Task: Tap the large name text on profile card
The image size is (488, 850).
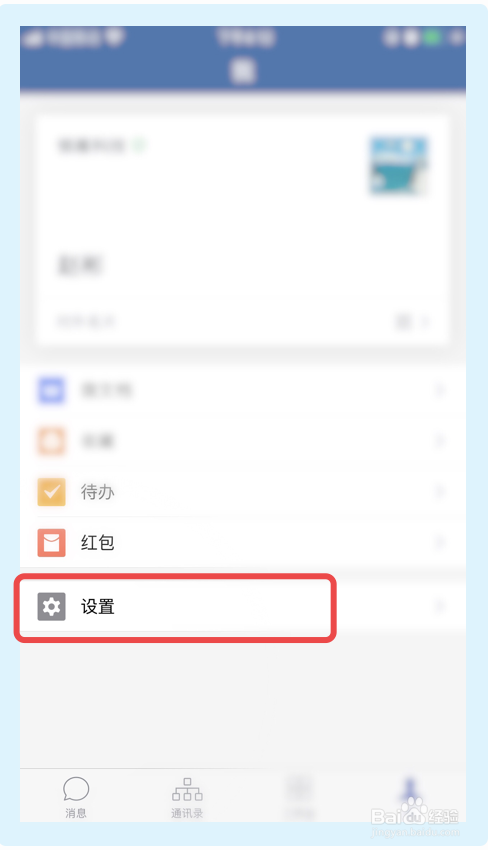Action: pos(80,266)
